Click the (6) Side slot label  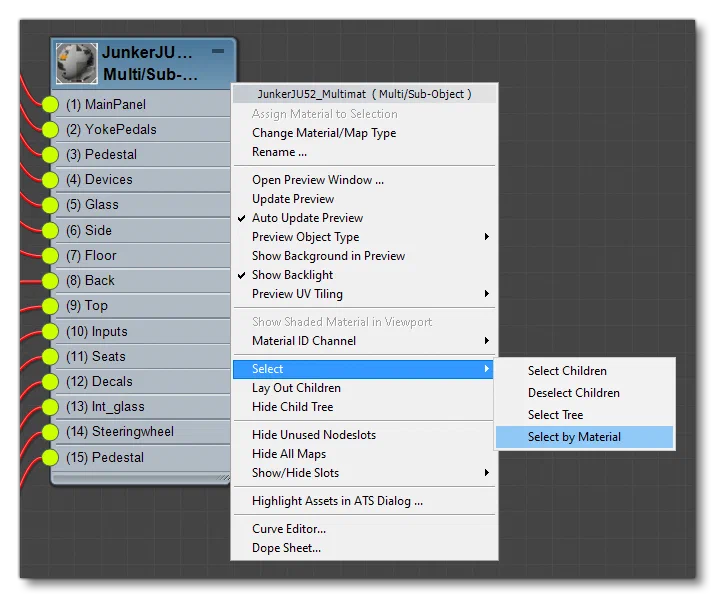pos(89,230)
